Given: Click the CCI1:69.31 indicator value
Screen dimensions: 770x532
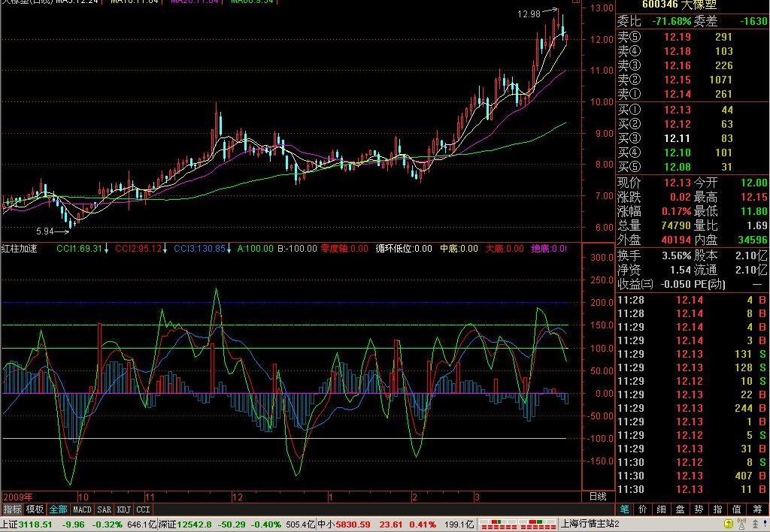Looking at the screenshot, I should 79,248.
